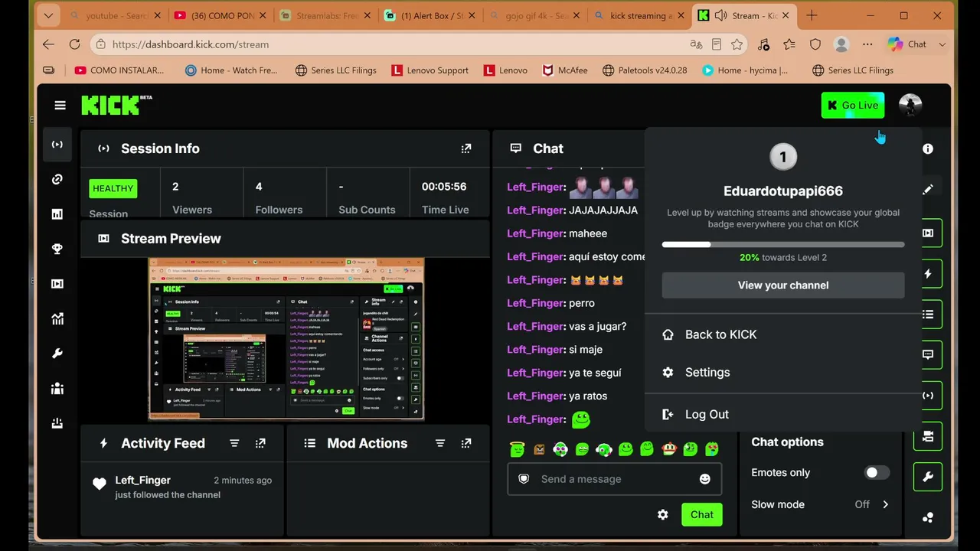Insert the halo emote from emote row

[x=517, y=449]
